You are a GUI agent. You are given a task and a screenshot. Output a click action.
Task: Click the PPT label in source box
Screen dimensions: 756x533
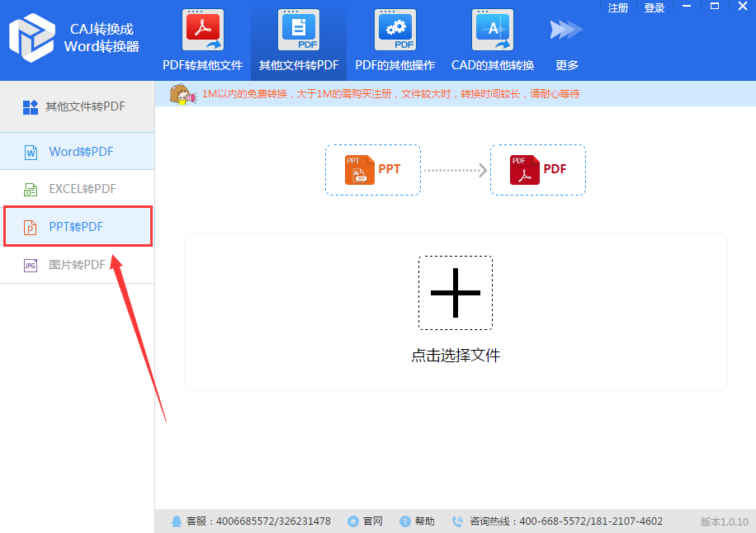click(x=390, y=169)
